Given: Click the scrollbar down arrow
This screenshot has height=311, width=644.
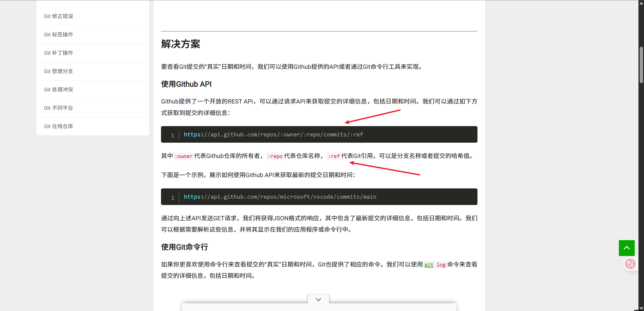Looking at the screenshot, I should [641, 308].
